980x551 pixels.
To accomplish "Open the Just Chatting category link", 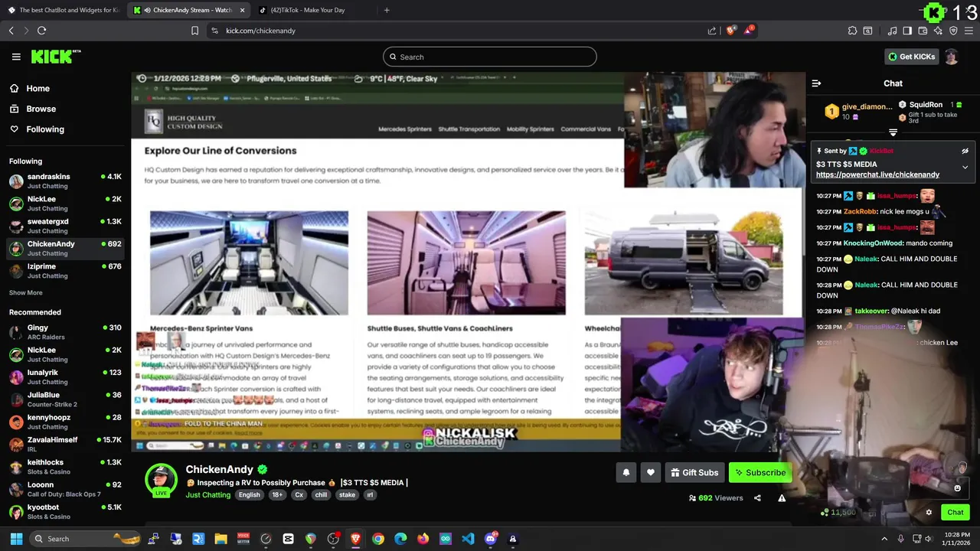I will click(x=207, y=495).
